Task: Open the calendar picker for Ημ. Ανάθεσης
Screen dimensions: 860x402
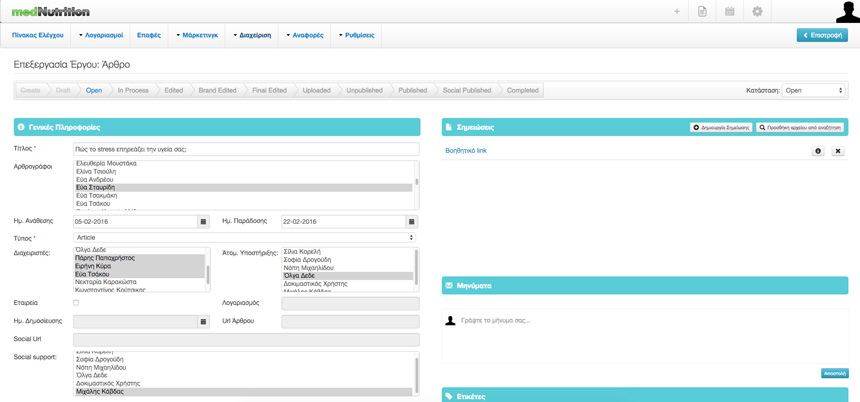Action: click(x=203, y=222)
